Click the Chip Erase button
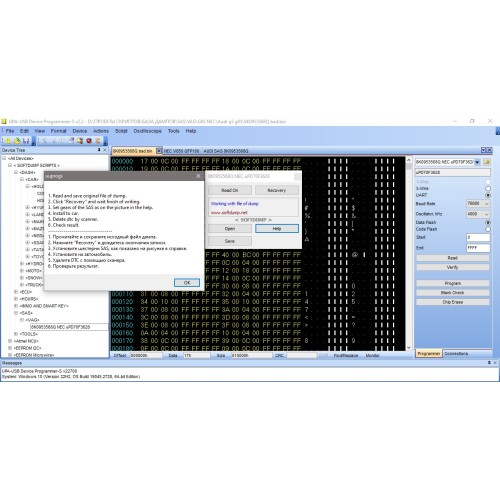 coord(453,302)
